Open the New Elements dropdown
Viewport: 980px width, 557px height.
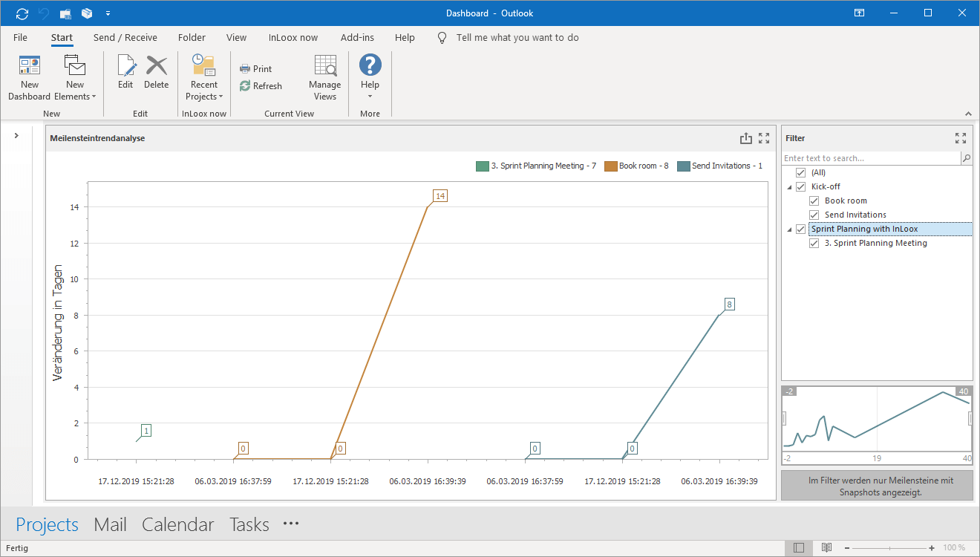(75, 78)
